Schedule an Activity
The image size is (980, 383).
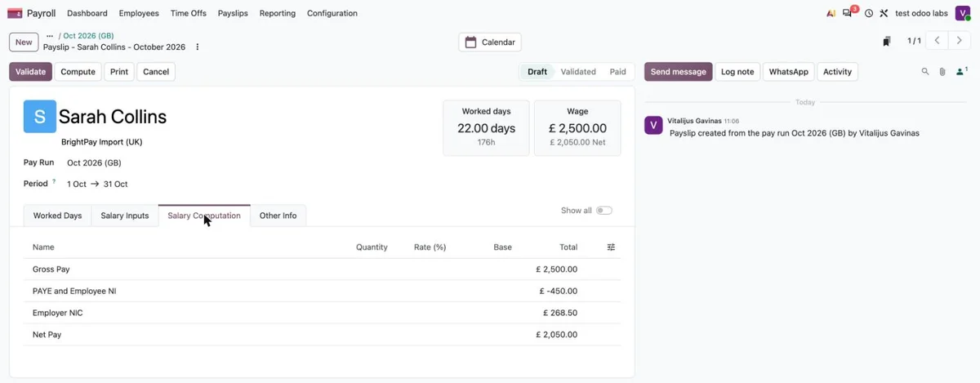(x=837, y=72)
